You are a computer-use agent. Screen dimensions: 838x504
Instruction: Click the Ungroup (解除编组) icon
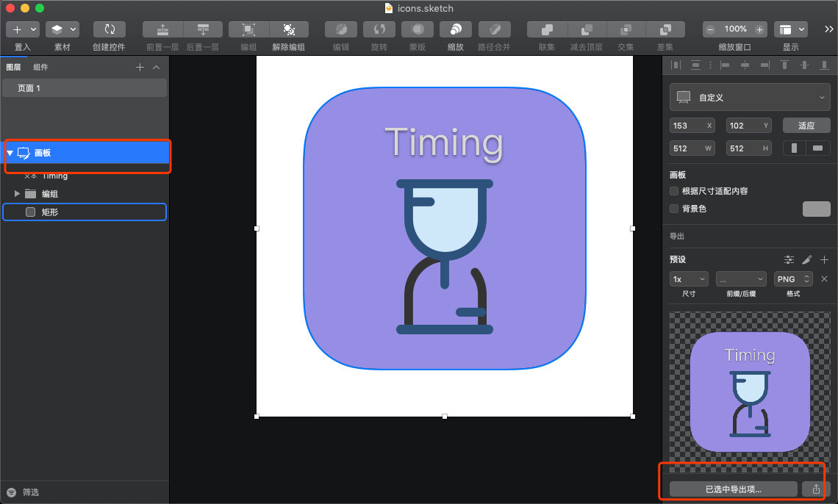coord(289,29)
